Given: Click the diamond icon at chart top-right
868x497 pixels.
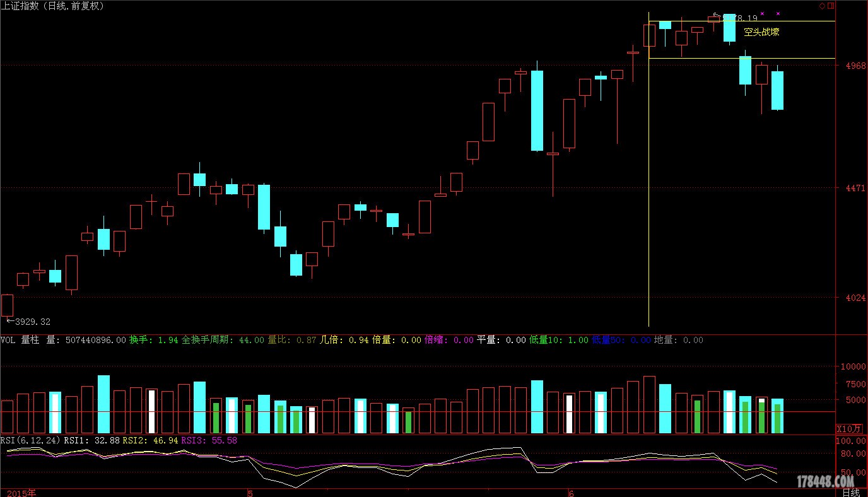Looking at the screenshot, I should click(x=823, y=6).
